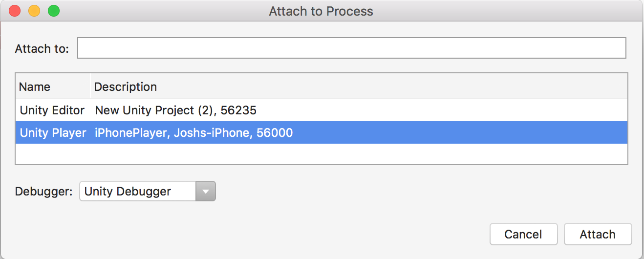The image size is (644, 259).
Task: Click the "Attach to Process" title bar
Action: (321, 11)
